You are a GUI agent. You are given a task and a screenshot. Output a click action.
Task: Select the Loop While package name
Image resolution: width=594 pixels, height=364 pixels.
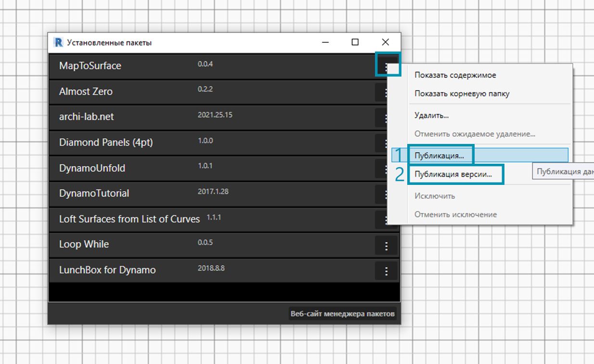[84, 244]
